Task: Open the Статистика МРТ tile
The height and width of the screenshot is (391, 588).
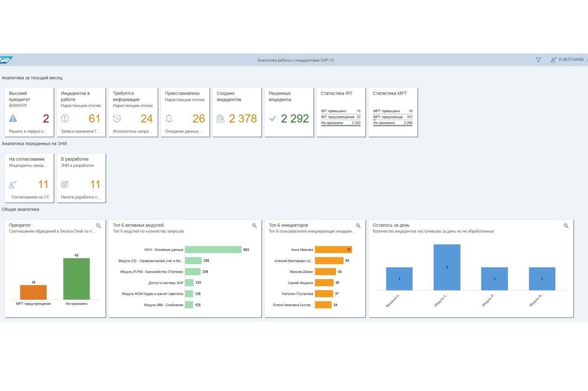Action: 393,112
